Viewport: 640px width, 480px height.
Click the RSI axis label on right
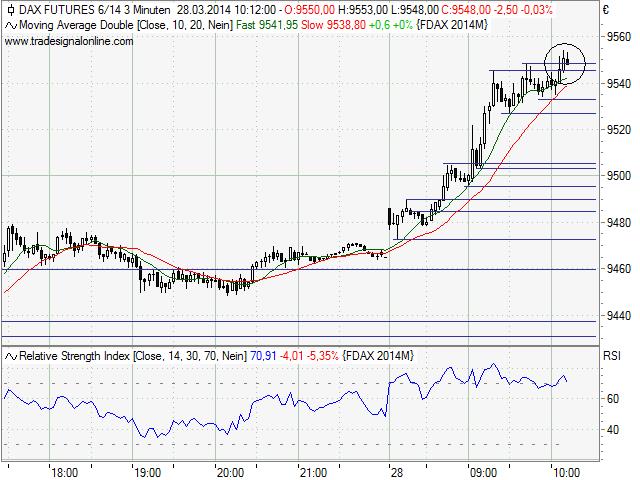point(612,355)
